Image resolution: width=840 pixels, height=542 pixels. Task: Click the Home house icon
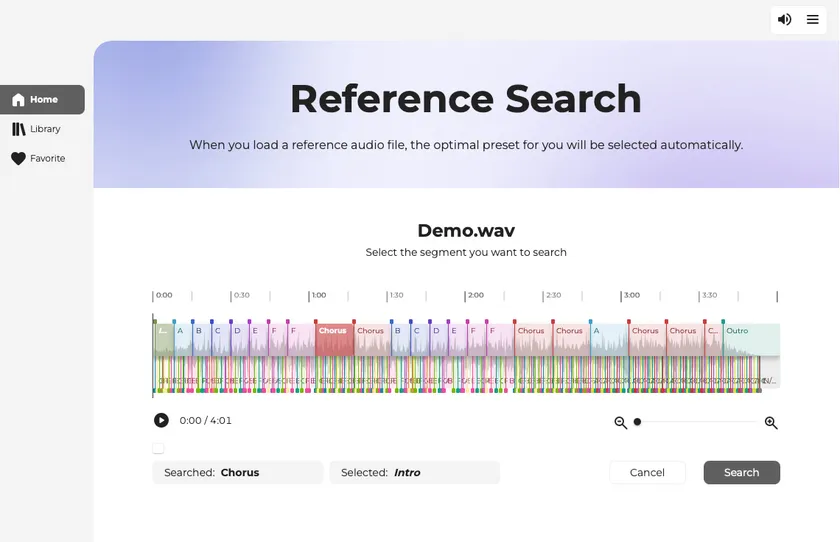18,100
